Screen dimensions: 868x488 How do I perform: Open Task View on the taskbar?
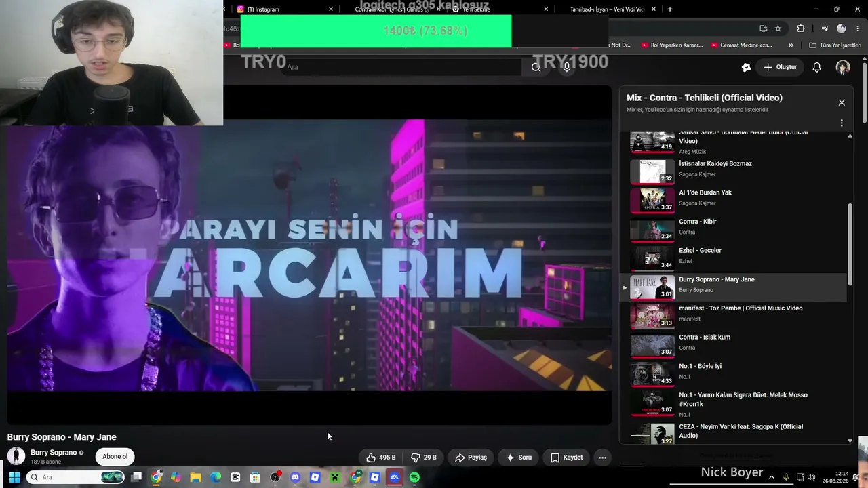(x=136, y=477)
